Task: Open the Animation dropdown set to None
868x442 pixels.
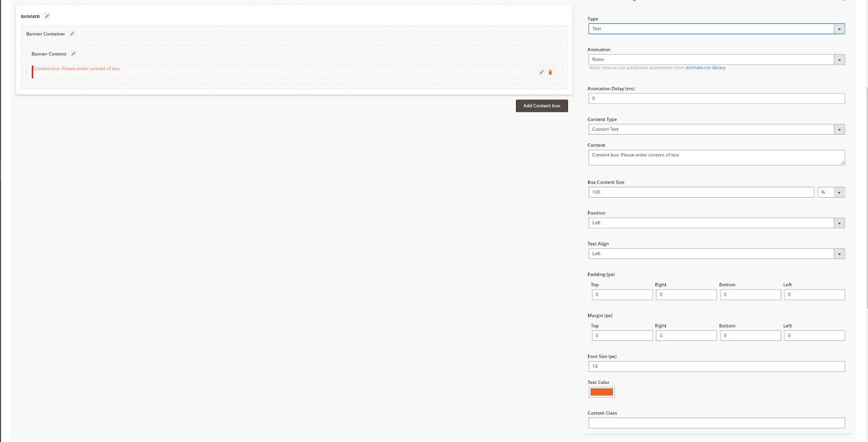Action: click(x=716, y=60)
